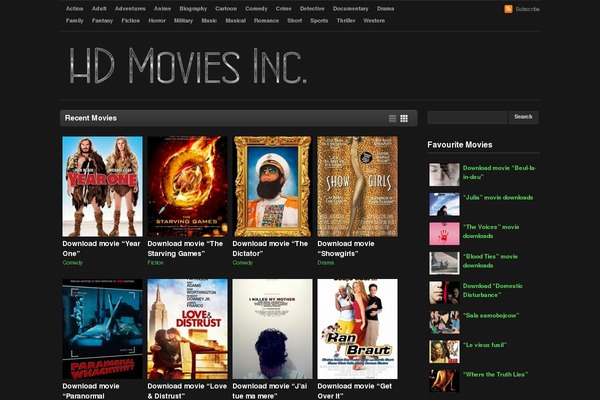Open "Blood Ties" movie downloads link
Image resolution: width=600 pixels, height=400 pixels.
click(x=490, y=261)
